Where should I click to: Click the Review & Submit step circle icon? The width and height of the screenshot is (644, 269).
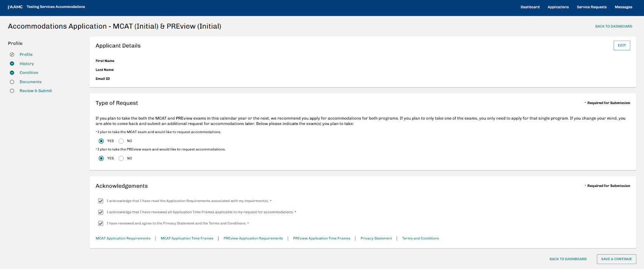[x=12, y=91]
